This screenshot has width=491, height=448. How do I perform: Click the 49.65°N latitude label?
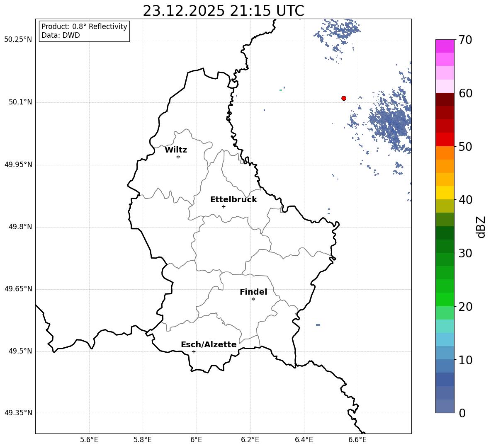coord(18,289)
